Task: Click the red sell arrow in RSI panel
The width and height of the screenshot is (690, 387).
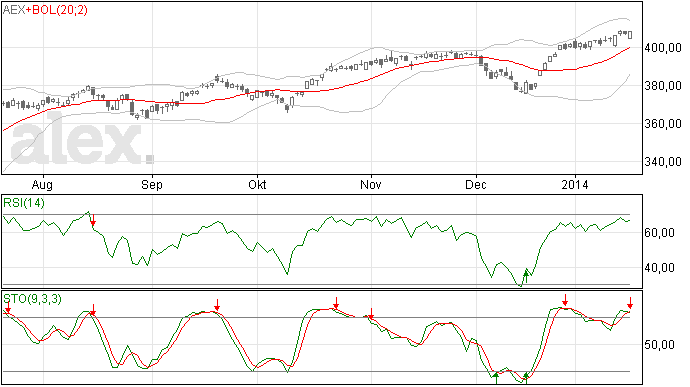Action: pos(93,220)
